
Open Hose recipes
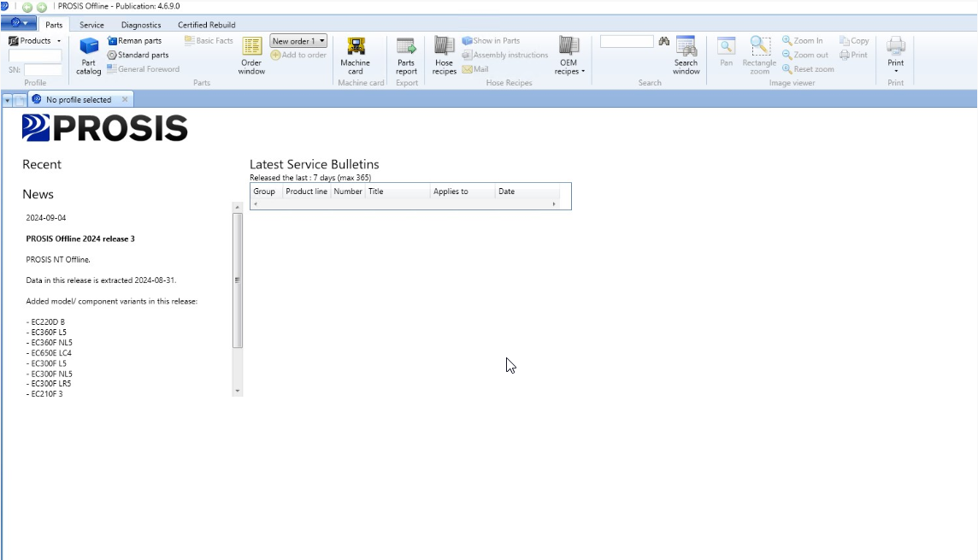(x=444, y=56)
